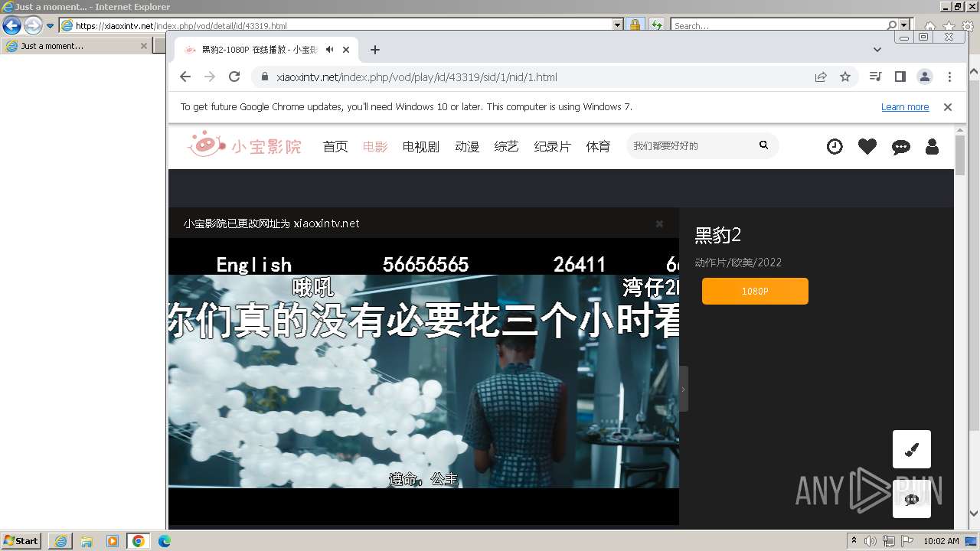Image resolution: width=980 pixels, height=551 pixels.
Task: Launch Microsoft Edge from taskbar
Action: 165,541
